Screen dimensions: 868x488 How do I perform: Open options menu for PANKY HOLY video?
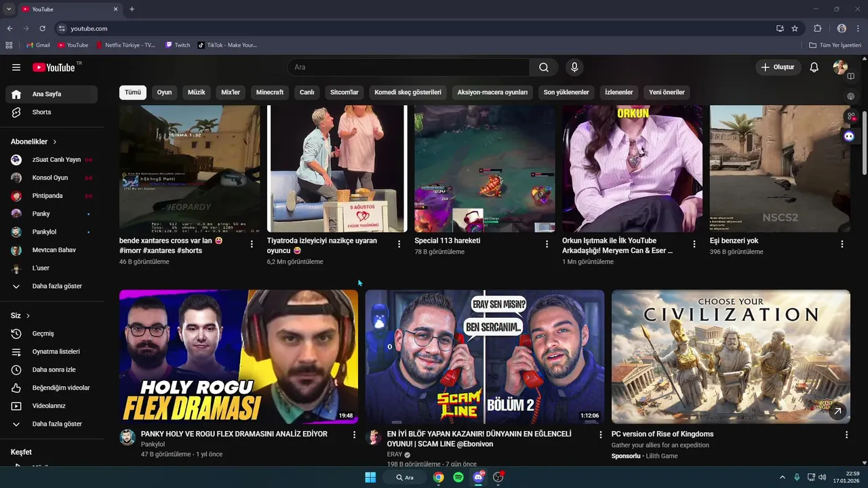click(354, 434)
